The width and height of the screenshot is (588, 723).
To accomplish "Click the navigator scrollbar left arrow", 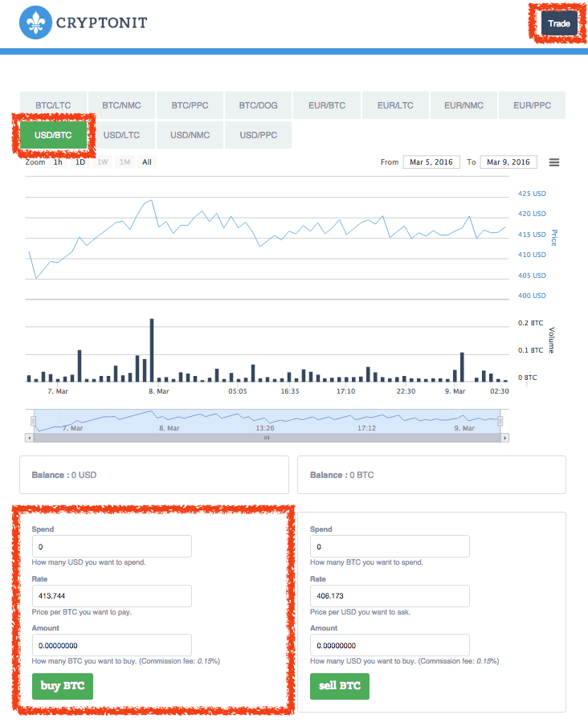I will click(x=29, y=438).
